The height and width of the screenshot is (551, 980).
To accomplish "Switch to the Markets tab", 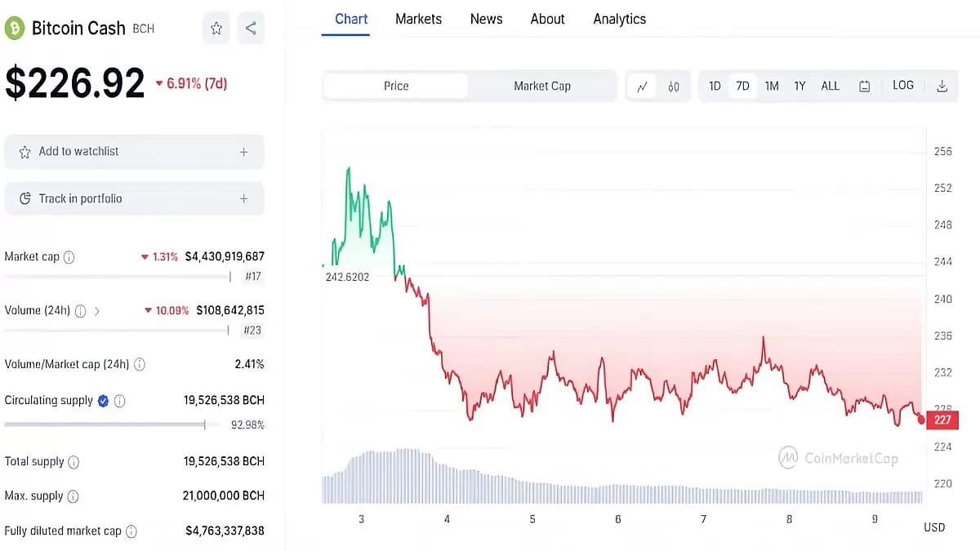I will [x=418, y=18].
